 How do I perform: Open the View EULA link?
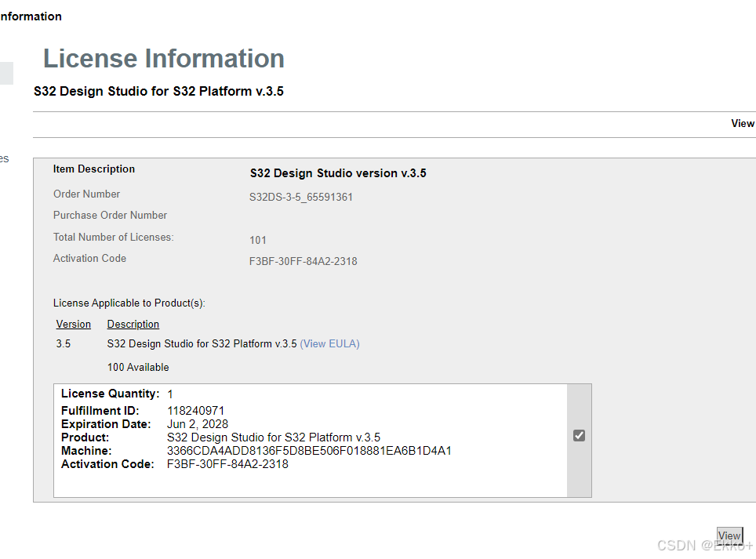point(330,343)
